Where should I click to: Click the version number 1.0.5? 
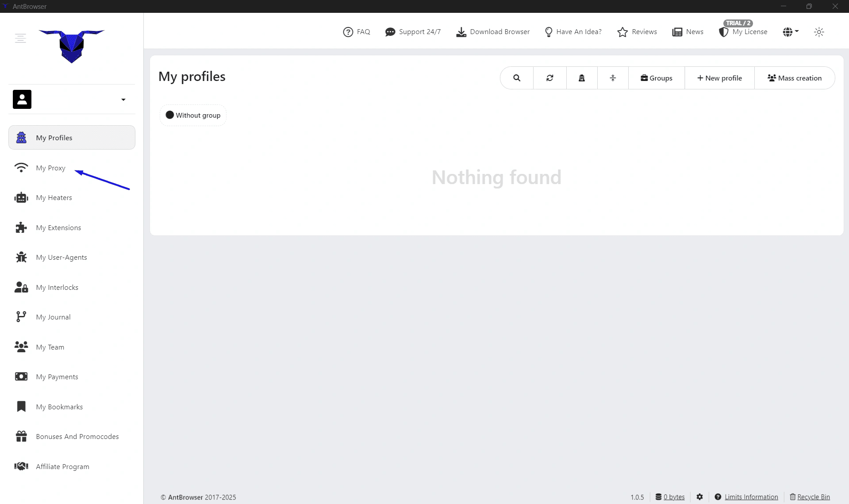pos(637,497)
